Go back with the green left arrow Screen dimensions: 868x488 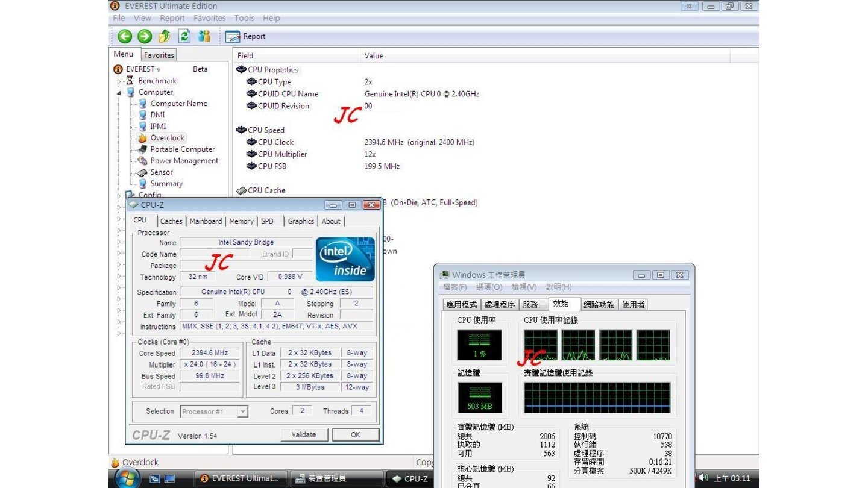[x=125, y=36]
